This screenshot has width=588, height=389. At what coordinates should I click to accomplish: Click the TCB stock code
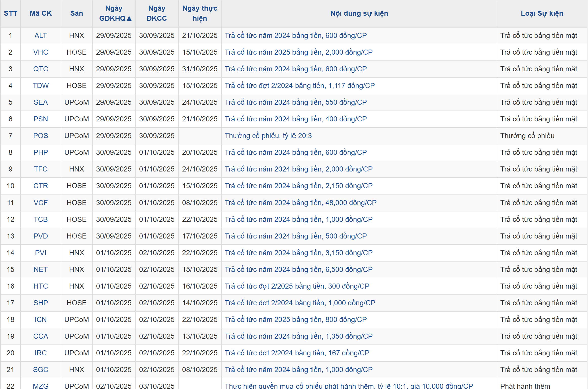pyautogui.click(x=40, y=220)
